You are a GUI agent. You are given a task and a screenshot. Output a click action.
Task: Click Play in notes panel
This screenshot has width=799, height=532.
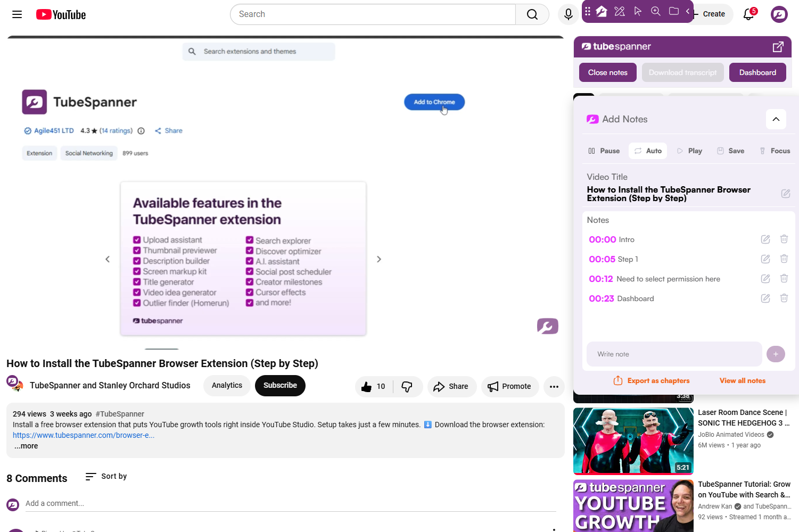point(689,151)
